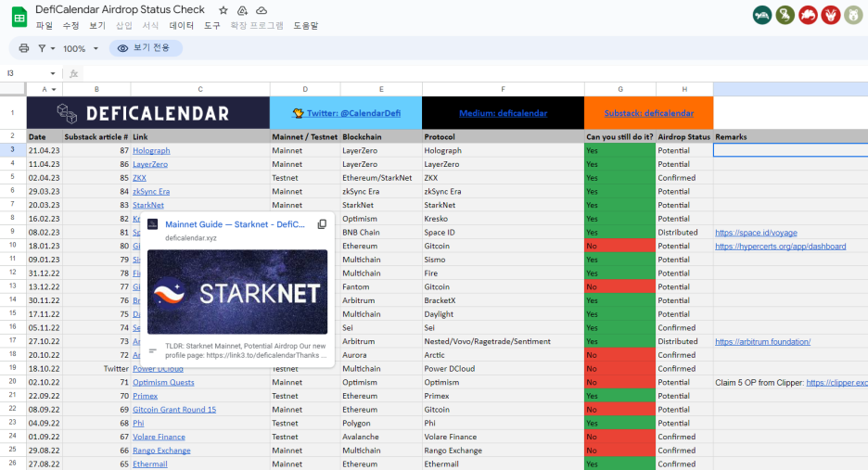
Task: Click the favicon in the link preview card
Action: click(x=153, y=224)
